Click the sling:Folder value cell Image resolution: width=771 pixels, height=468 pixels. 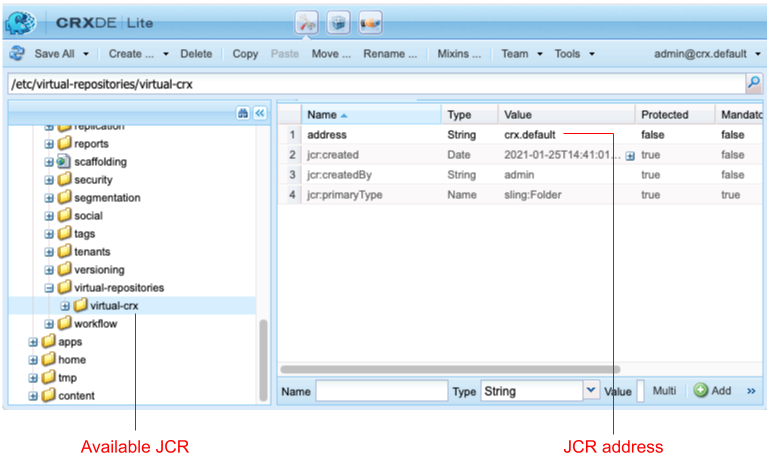pos(533,195)
